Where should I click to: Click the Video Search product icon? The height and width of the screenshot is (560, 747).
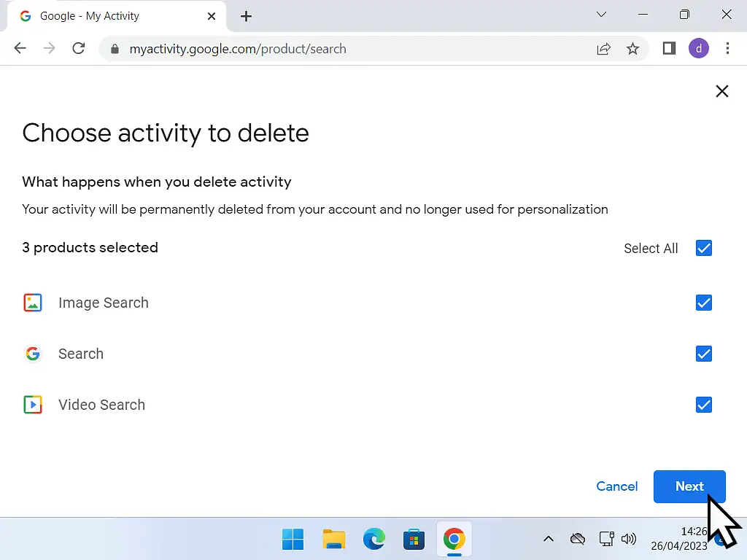point(33,404)
